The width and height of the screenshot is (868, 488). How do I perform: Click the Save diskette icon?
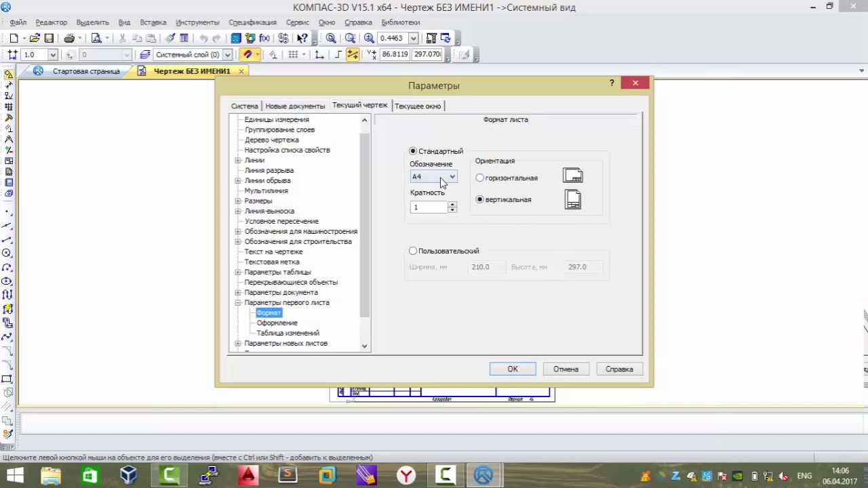pos(49,39)
